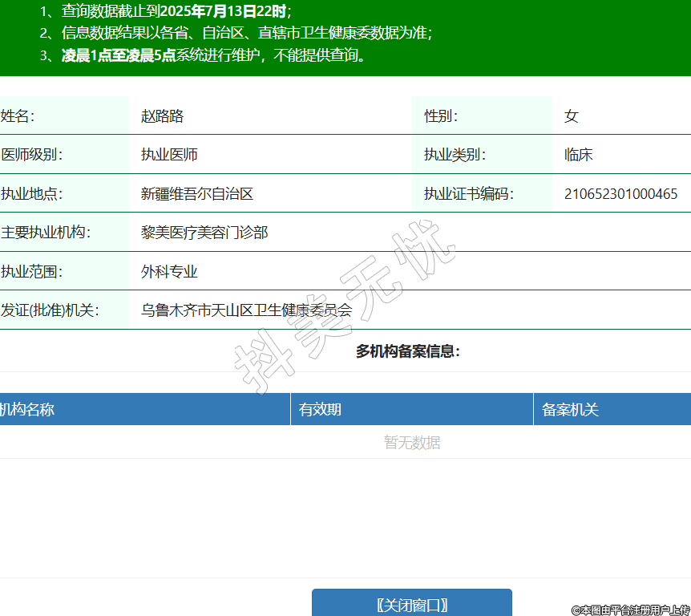
Task: Click the 多机构备案信息 section heading
Action: (x=408, y=351)
